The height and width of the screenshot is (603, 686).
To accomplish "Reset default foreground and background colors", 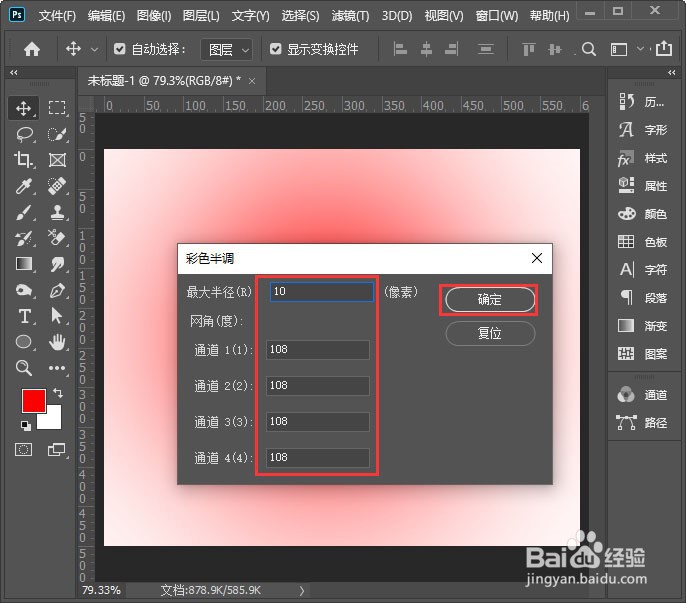I will (x=26, y=425).
